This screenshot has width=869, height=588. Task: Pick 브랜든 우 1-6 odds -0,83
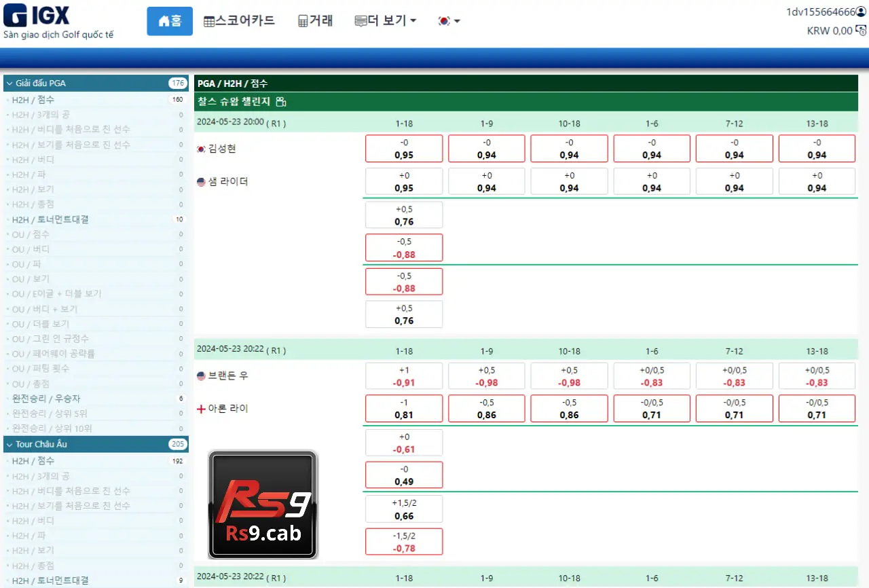coord(652,376)
